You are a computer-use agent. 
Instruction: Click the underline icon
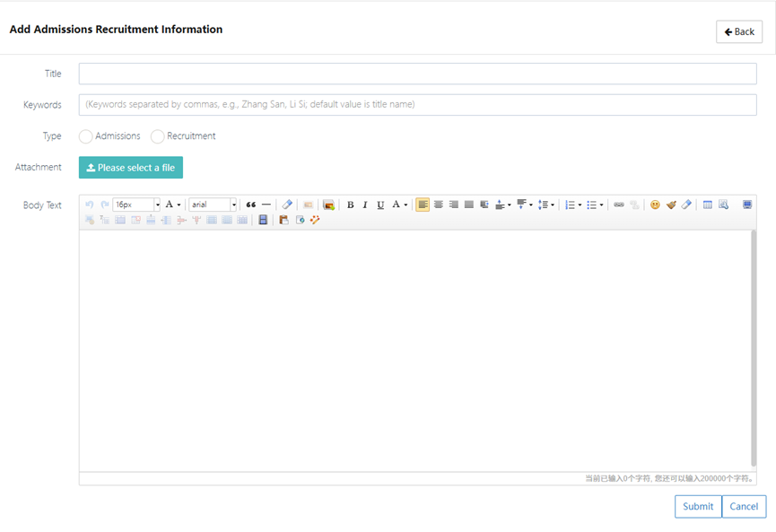coord(380,205)
